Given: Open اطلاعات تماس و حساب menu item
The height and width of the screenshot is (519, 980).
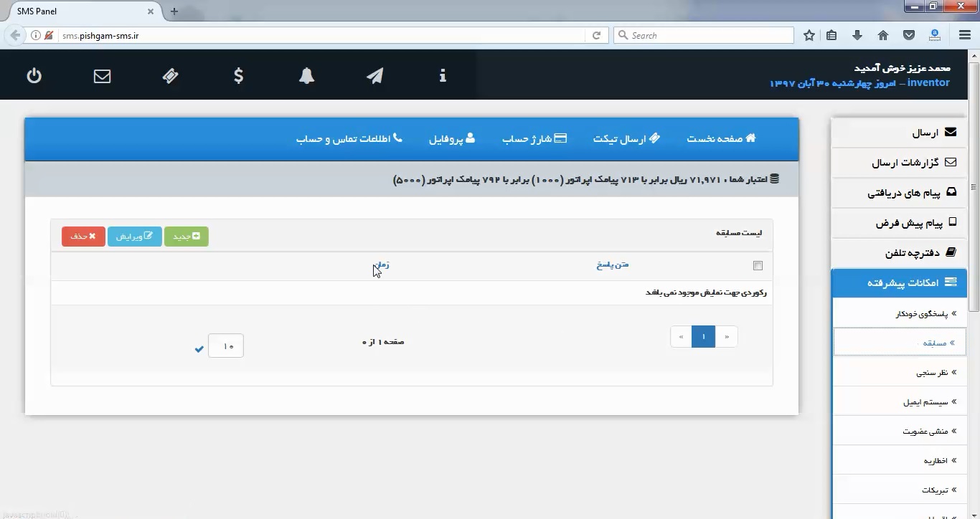Looking at the screenshot, I should 349,138.
